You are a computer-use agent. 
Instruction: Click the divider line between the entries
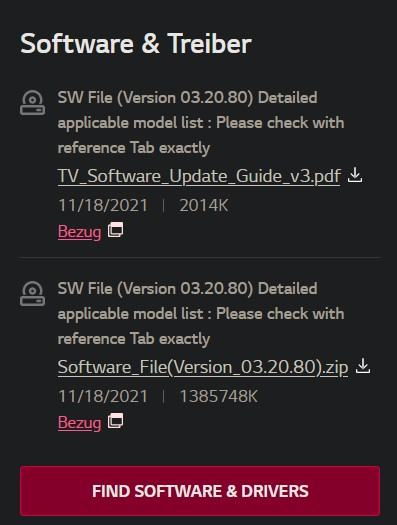click(x=200, y=257)
